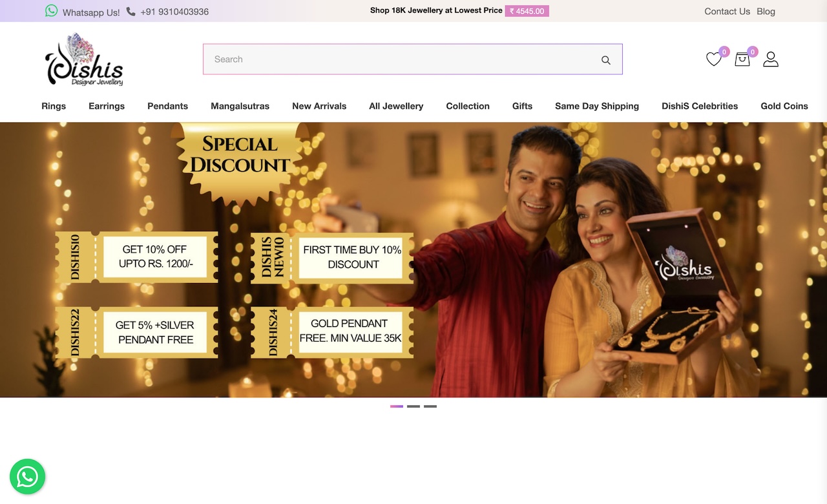Select Mangalsutras in the navigation bar
The width and height of the screenshot is (827, 504).
pos(240,106)
